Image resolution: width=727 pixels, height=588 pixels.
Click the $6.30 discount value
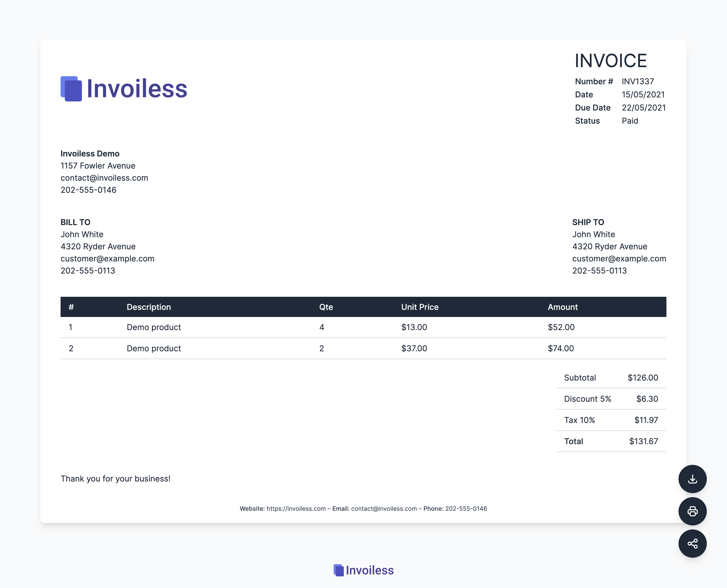(647, 399)
